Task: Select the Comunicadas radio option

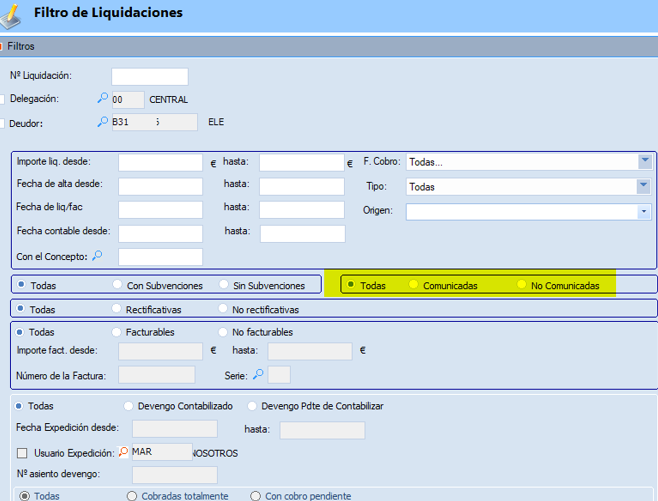Action: [413, 285]
